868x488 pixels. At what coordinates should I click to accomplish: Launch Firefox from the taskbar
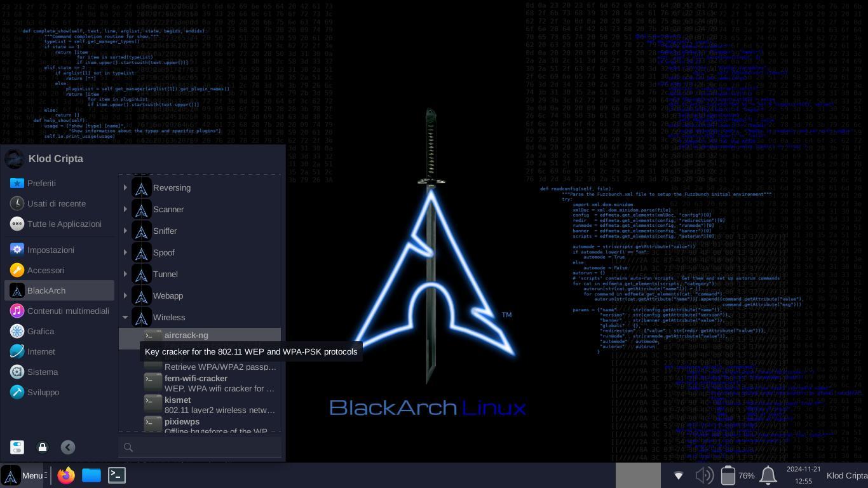pos(66,475)
